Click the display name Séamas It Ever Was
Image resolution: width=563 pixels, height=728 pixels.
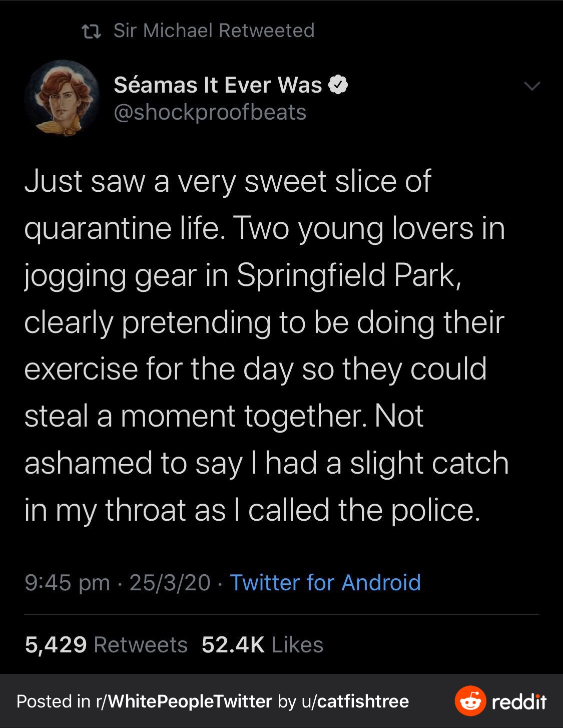218,85
